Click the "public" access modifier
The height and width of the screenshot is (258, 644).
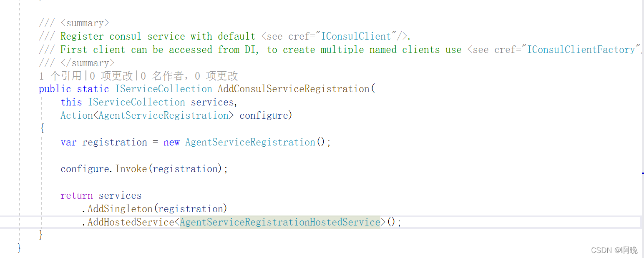(55, 89)
